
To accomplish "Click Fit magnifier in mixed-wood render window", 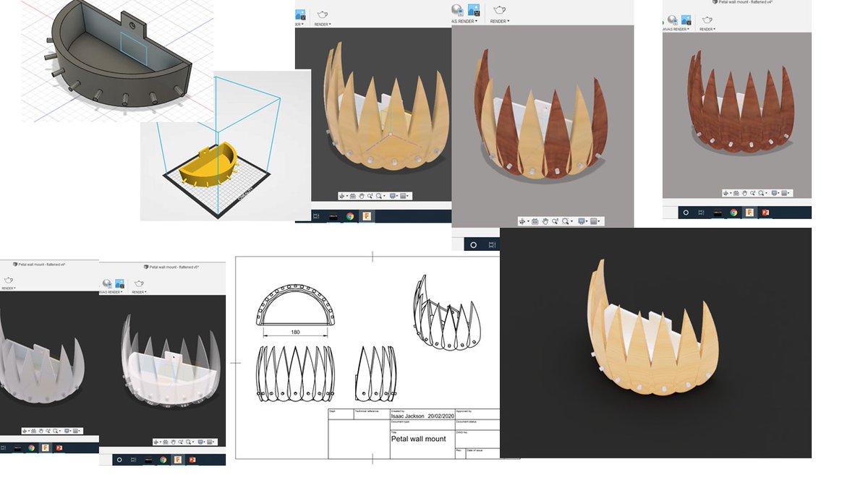I will pos(565,221).
